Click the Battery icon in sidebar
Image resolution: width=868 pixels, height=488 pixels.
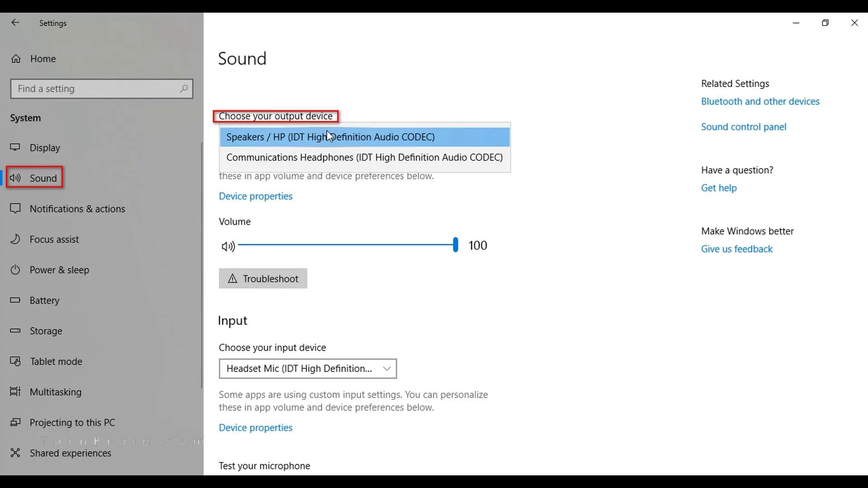[15, 300]
